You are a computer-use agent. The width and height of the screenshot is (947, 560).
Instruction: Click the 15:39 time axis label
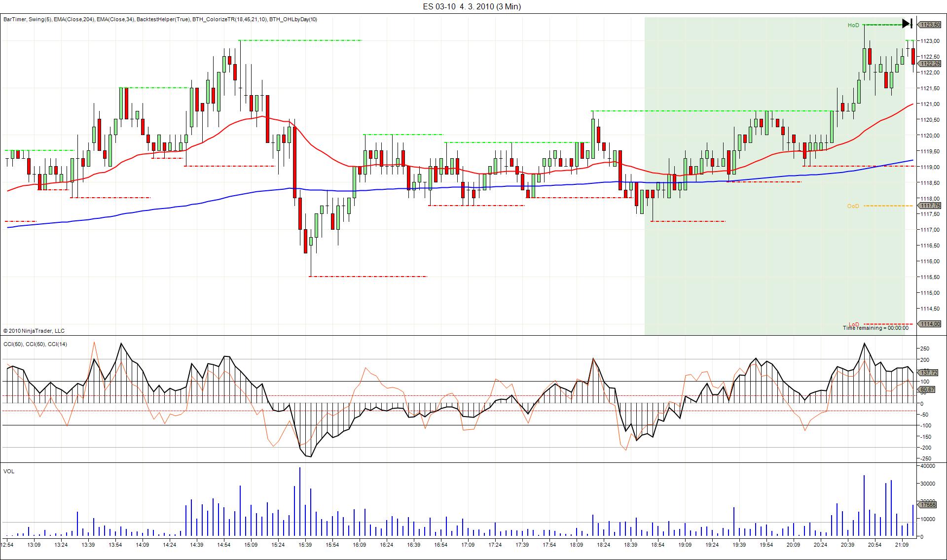[x=305, y=545]
